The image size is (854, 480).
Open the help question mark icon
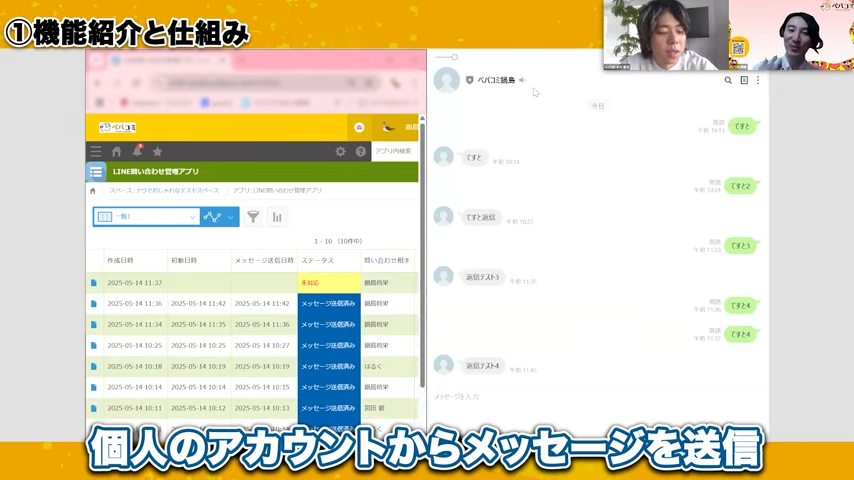[x=361, y=151]
